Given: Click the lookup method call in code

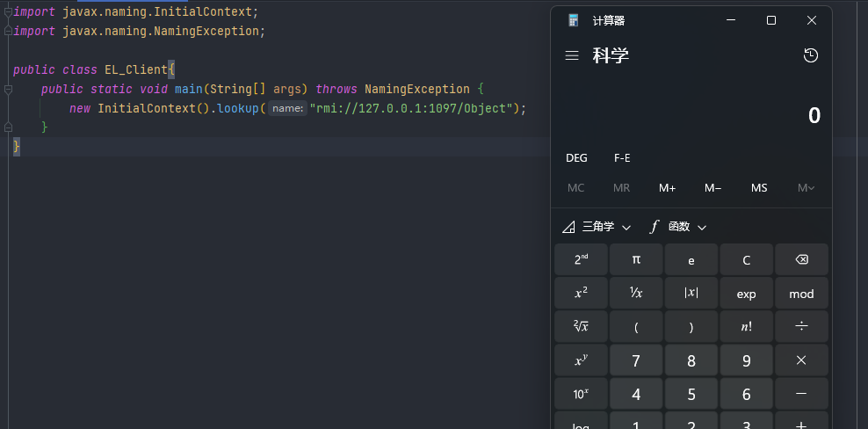Looking at the screenshot, I should [x=238, y=108].
